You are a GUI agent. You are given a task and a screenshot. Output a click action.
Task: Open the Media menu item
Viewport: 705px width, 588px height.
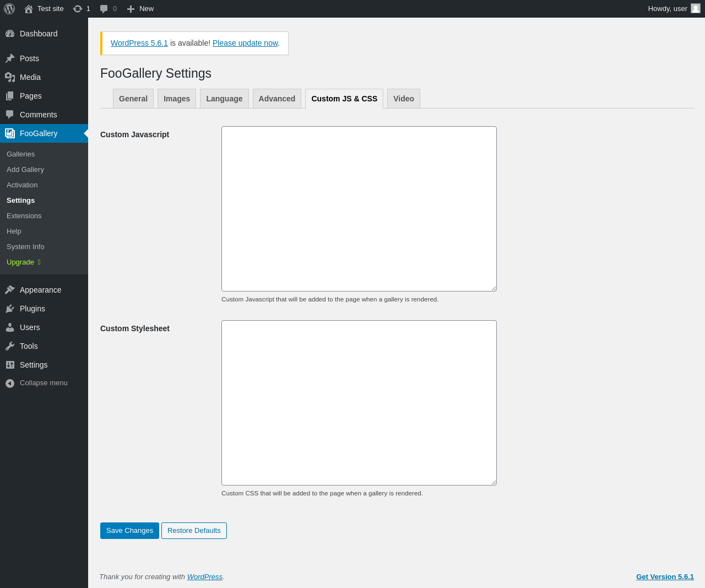click(44, 77)
